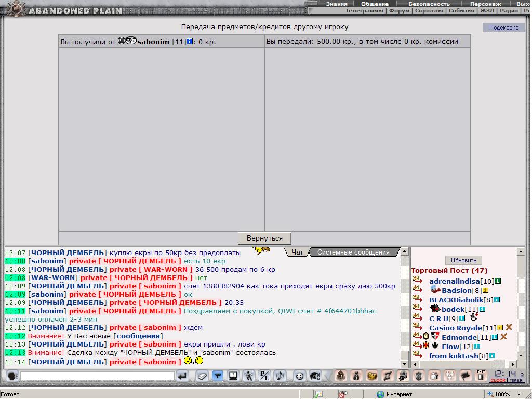Click the helmet icon with list dots
Screen dimensions: 532x399
tap(315, 376)
